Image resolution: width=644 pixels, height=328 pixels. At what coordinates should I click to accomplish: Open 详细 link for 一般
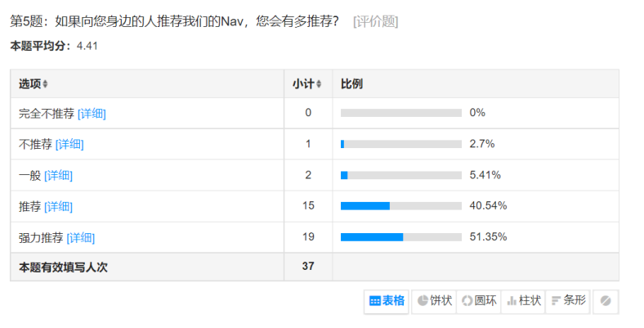(x=58, y=175)
